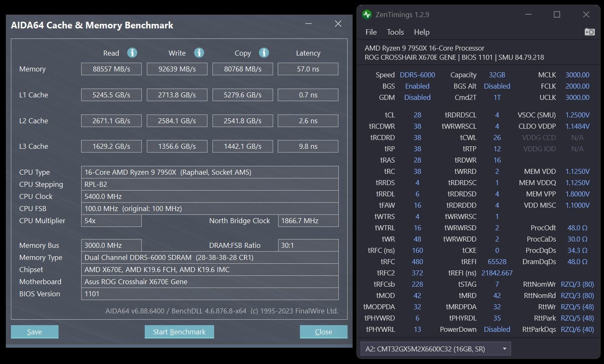
Task: Click L3 Cache latency 9.8 ns
Action: pyautogui.click(x=308, y=146)
